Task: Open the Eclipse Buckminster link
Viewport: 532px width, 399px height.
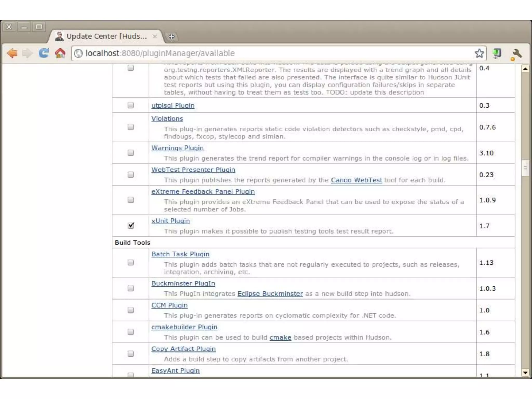Action: [x=270, y=294]
